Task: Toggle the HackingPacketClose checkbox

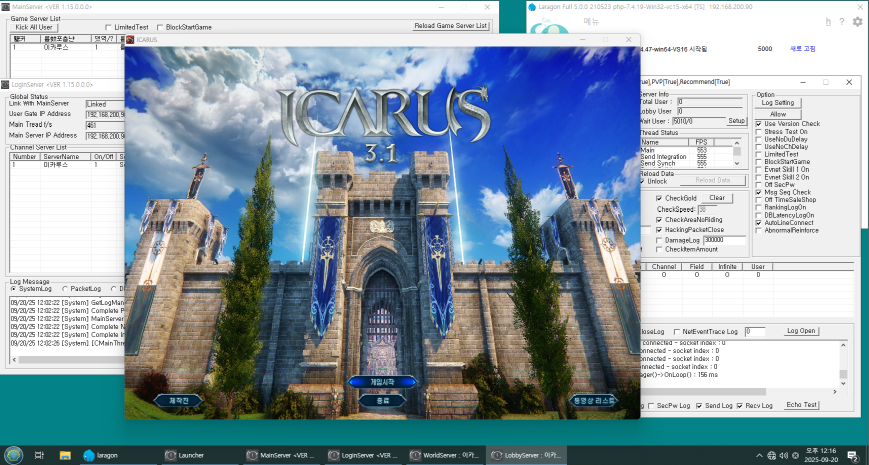Action: [658, 229]
